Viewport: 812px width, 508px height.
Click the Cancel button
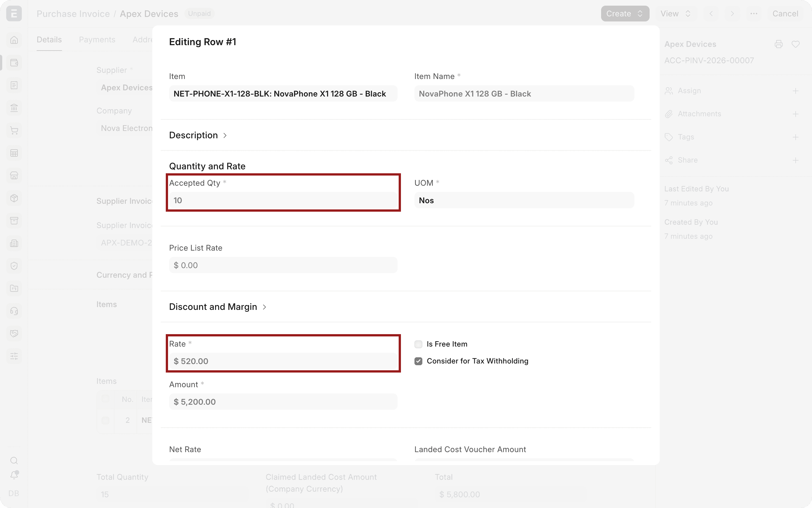pyautogui.click(x=785, y=14)
